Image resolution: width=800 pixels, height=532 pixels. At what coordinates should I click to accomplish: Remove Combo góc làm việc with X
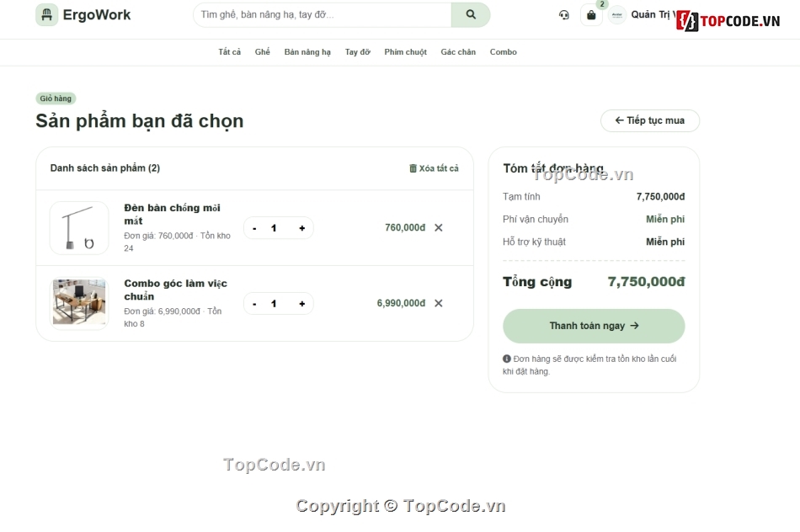tap(438, 303)
